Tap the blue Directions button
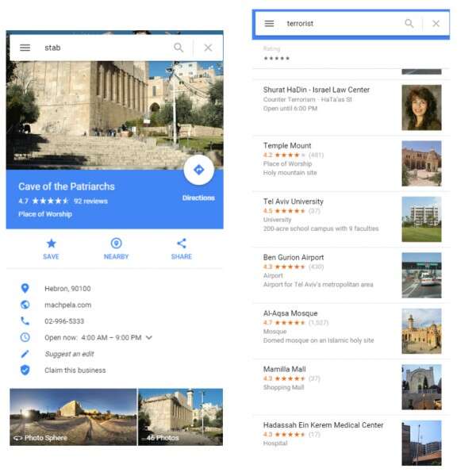The image size is (476, 476). [198, 171]
